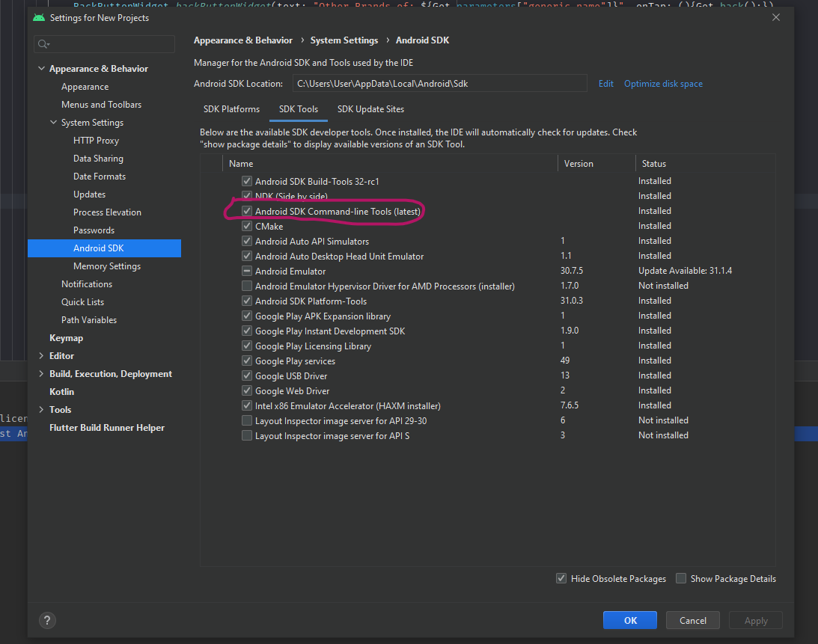Image resolution: width=818 pixels, height=644 pixels.
Task: Click the Optimize disk space link
Action: [663, 84]
